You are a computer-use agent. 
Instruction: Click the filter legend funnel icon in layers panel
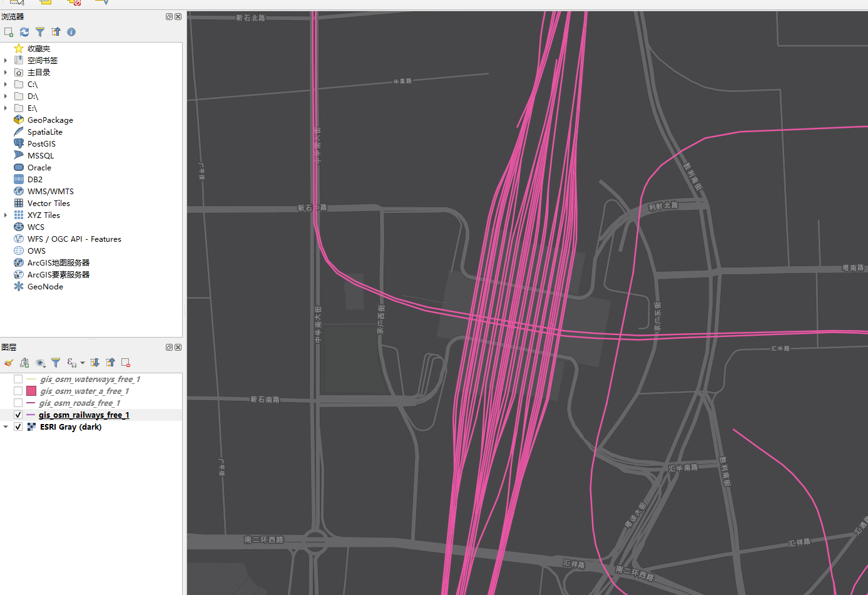click(x=56, y=363)
